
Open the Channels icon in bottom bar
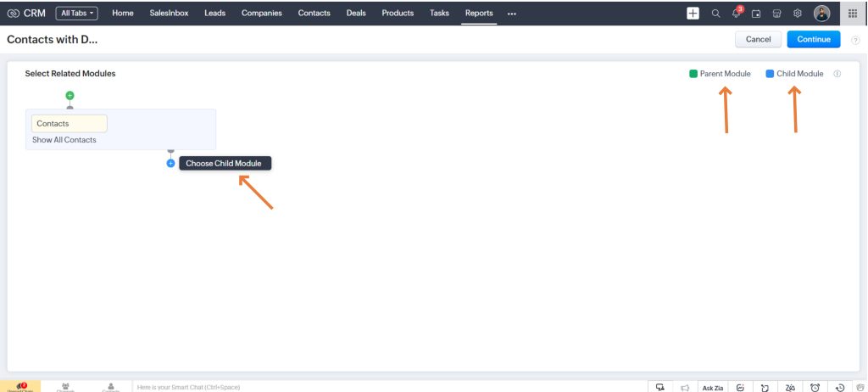click(65, 386)
